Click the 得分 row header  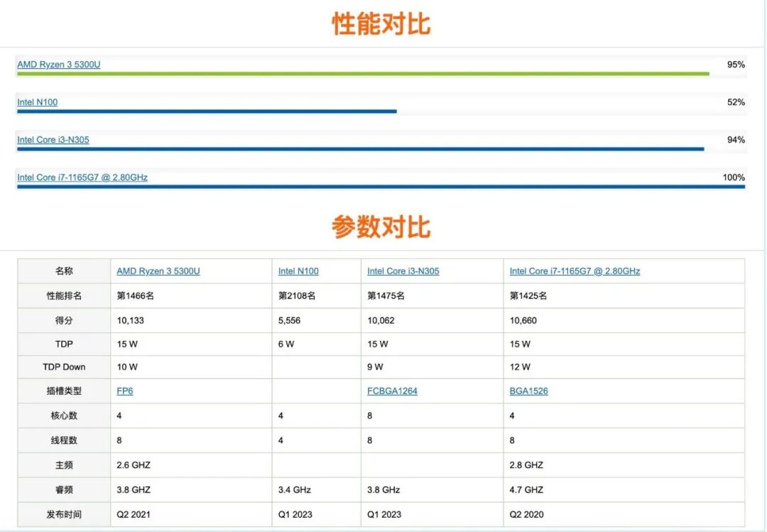(x=64, y=320)
